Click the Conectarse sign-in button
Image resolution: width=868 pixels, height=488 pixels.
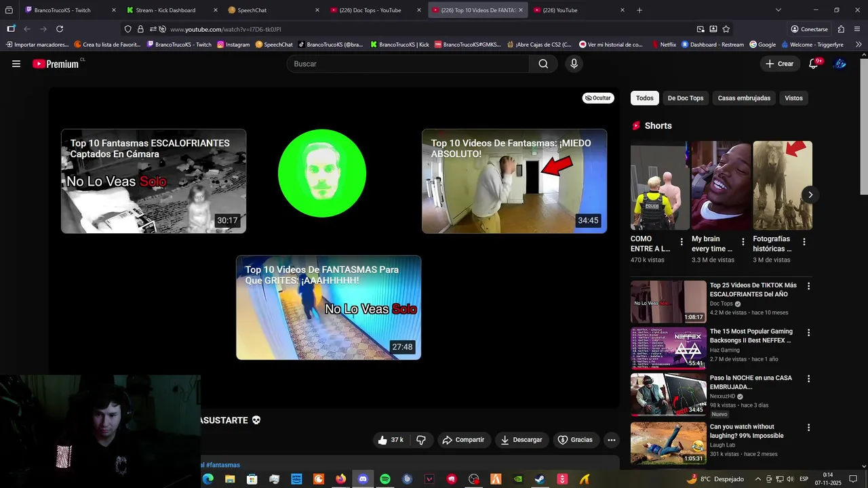click(x=809, y=29)
